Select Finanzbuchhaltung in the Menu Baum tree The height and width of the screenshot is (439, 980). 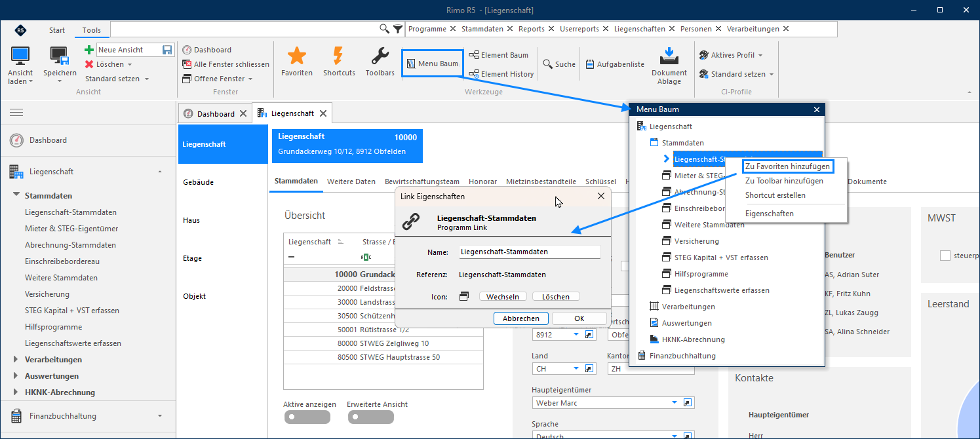click(682, 356)
